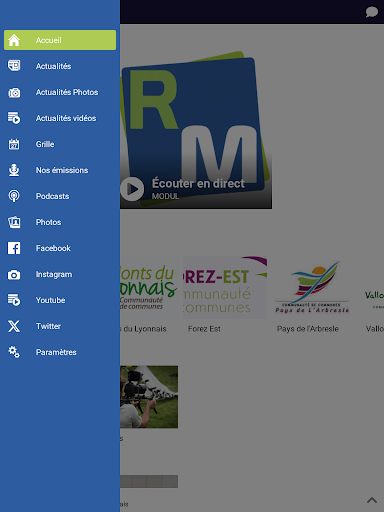384x512 pixels.
Task: Select the Accueil home icon
Action: point(14,40)
